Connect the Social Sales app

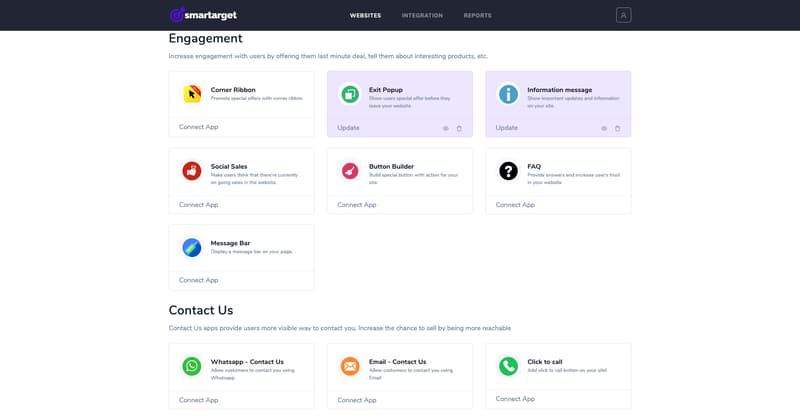click(x=198, y=205)
